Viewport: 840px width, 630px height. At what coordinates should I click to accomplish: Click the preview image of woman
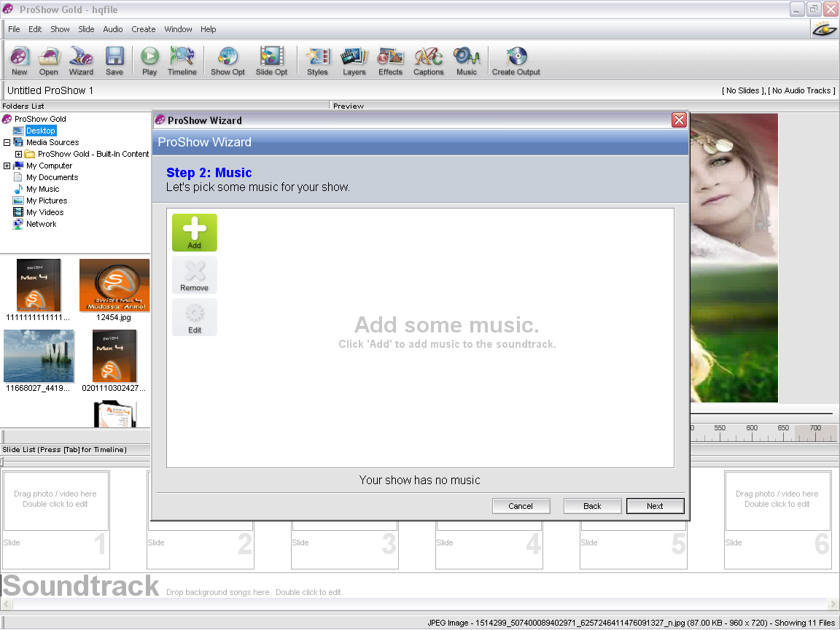click(x=734, y=257)
